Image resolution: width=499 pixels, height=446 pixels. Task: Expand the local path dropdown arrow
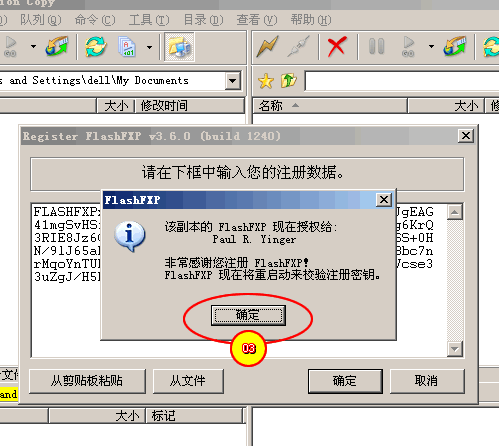click(x=233, y=81)
